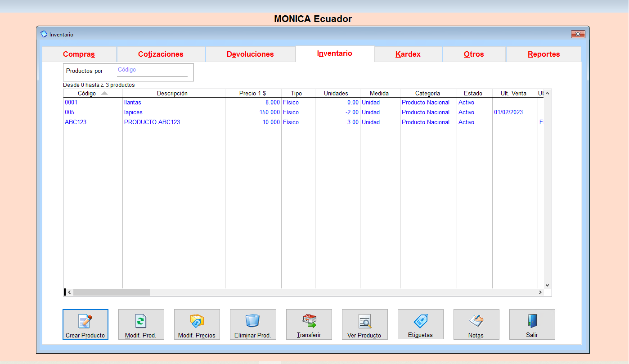
Task: Open Ver Producto viewer
Action: pos(365,324)
